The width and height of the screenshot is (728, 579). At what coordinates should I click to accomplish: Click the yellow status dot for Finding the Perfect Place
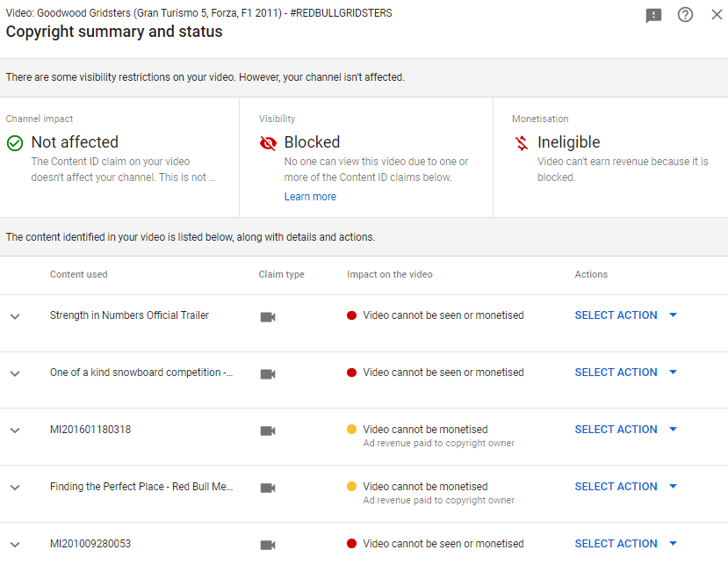click(x=351, y=487)
